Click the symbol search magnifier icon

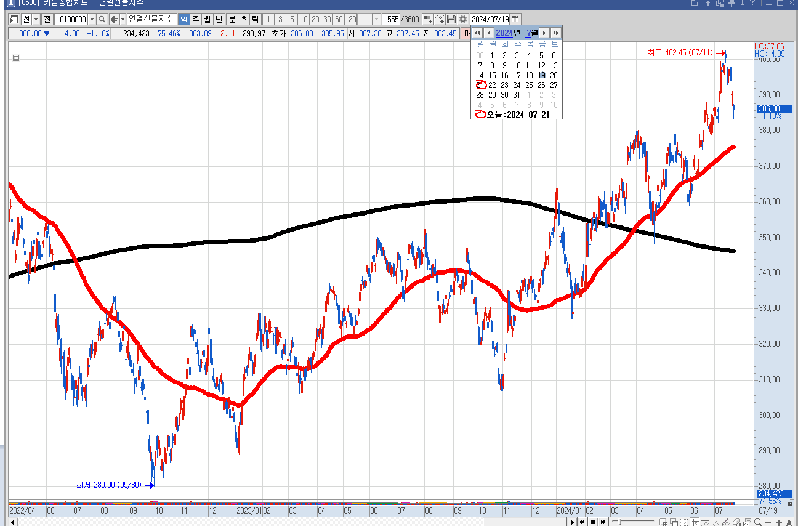click(x=102, y=19)
